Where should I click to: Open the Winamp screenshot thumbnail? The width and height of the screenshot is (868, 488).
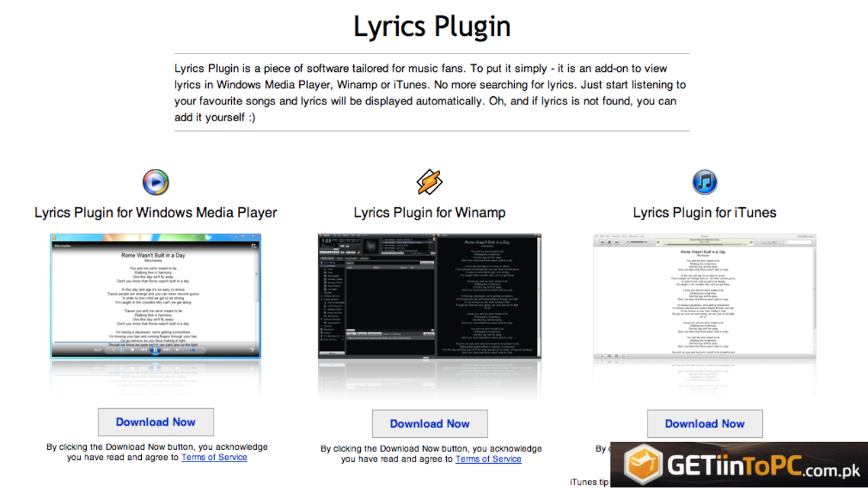(x=429, y=296)
